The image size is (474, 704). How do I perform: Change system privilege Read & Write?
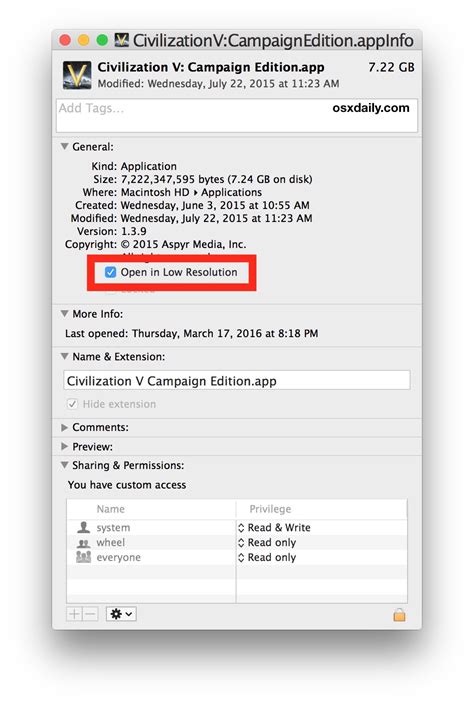274,527
